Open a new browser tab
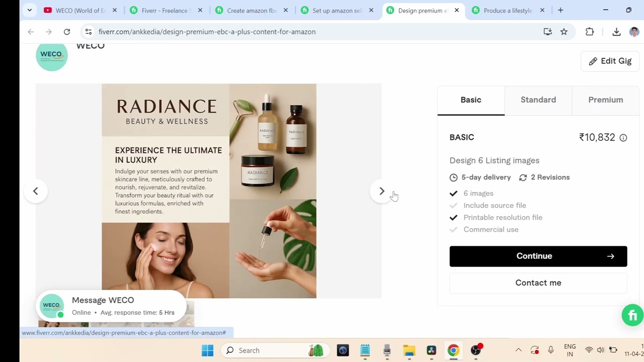The image size is (644, 362). pos(560,10)
